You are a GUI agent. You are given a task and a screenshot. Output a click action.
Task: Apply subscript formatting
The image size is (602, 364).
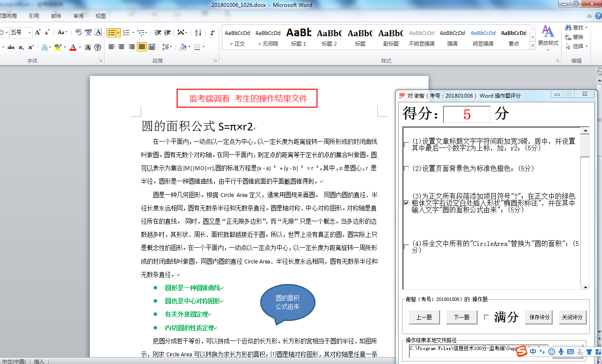[21, 47]
